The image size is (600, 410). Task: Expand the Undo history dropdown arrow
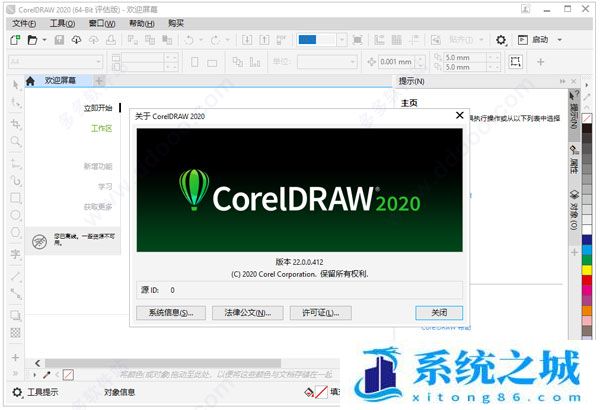pos(201,40)
